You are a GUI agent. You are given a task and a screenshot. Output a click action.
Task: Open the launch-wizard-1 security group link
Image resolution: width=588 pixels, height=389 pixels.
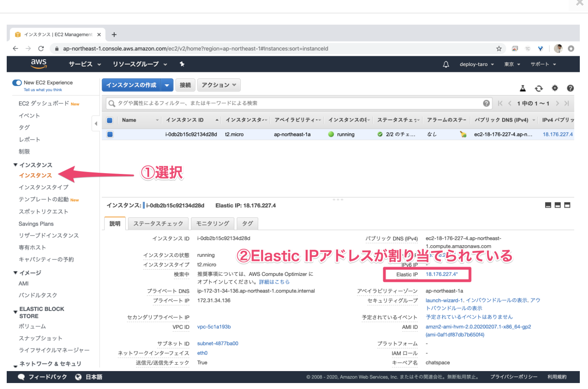445,300
